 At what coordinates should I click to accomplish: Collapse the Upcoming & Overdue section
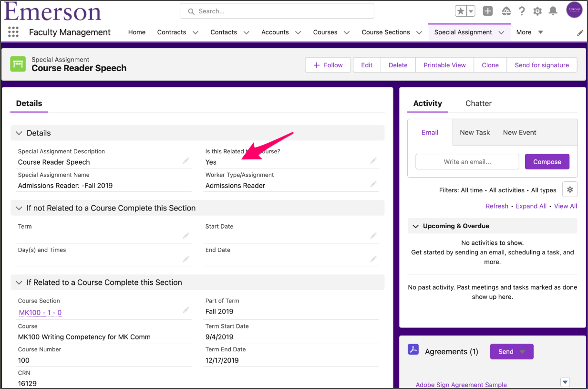pos(415,226)
